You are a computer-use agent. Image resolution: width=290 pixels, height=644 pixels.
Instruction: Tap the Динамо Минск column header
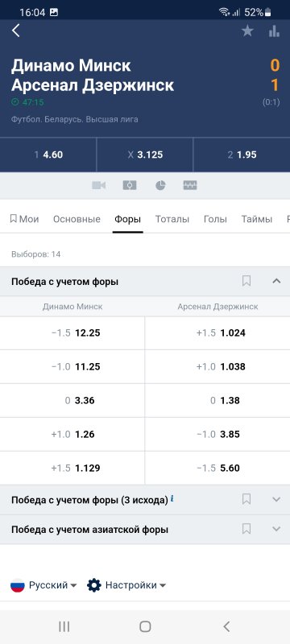click(x=72, y=307)
